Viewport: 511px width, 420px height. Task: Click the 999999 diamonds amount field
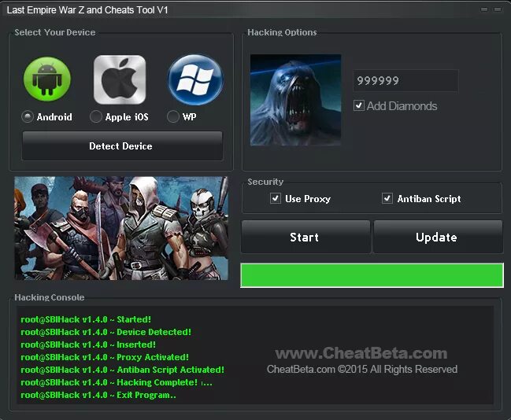click(x=405, y=80)
